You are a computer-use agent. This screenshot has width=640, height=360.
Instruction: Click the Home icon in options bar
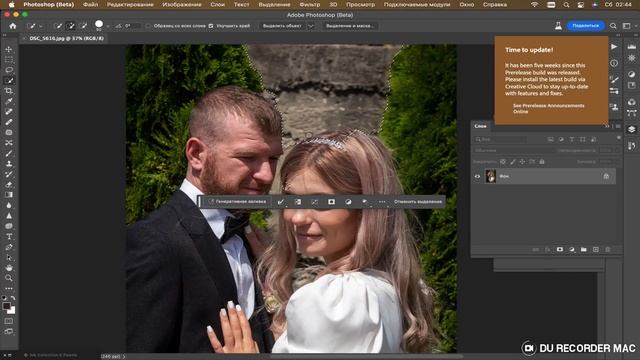click(13, 26)
